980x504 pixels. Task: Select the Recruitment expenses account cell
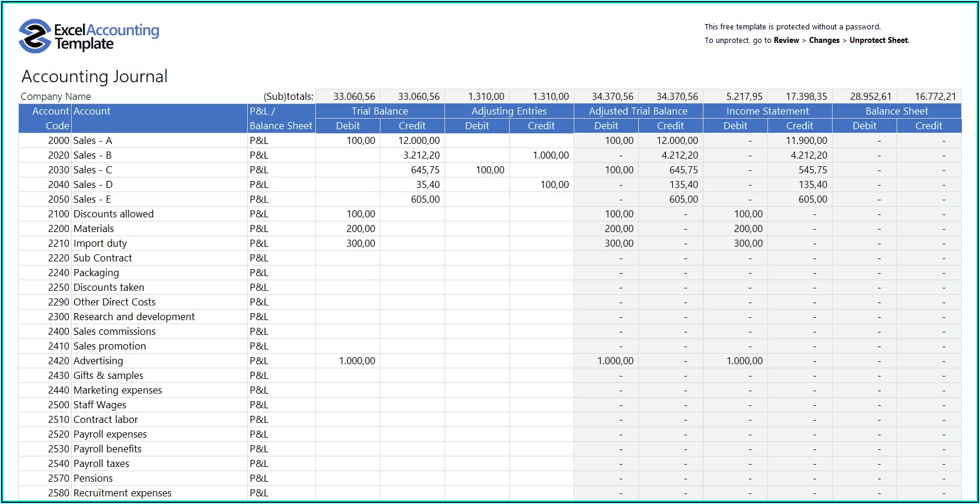122,493
